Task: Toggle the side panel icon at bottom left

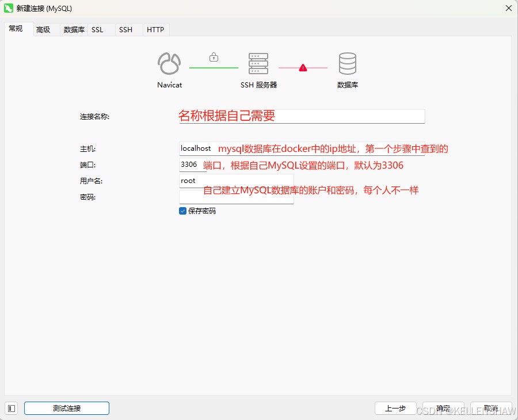Action: click(12, 408)
